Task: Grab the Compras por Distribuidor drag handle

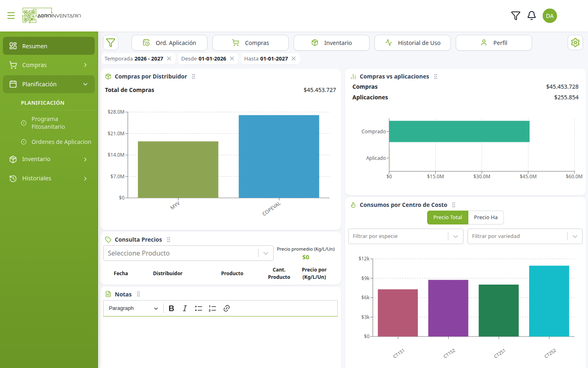Action: point(194,76)
